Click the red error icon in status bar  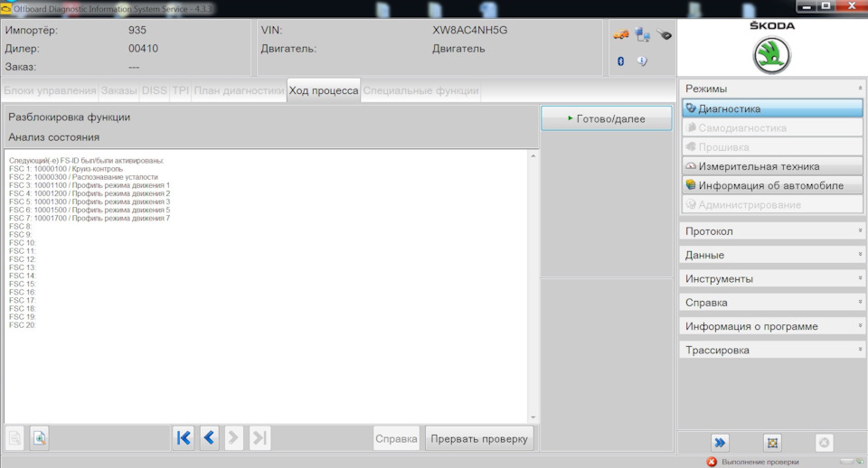point(712,462)
